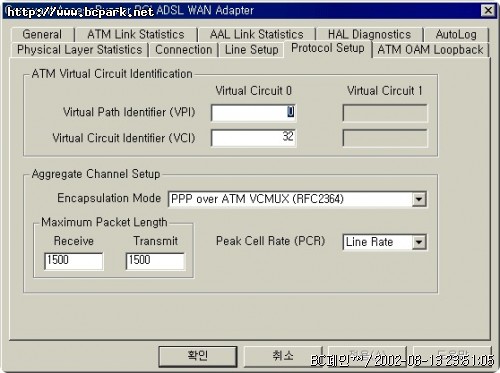The image size is (500, 373).
Task: Close the ADSL WAN Adapter dialog
Action: coord(488,10)
